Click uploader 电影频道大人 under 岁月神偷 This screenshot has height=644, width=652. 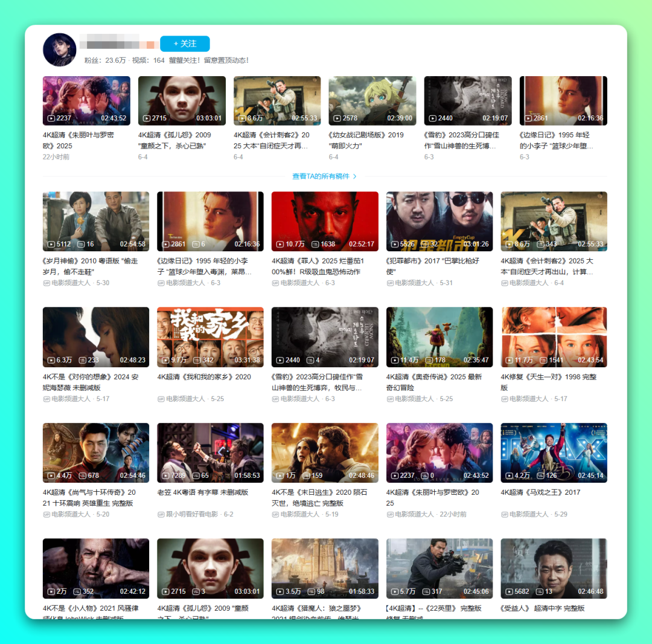coord(71,283)
